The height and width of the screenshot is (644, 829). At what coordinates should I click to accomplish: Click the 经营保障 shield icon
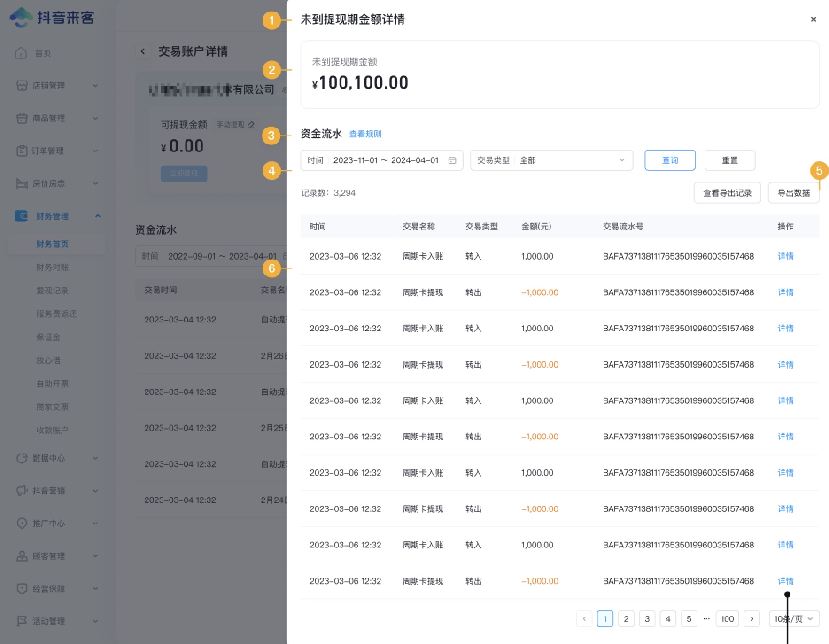pyautogui.click(x=22, y=588)
